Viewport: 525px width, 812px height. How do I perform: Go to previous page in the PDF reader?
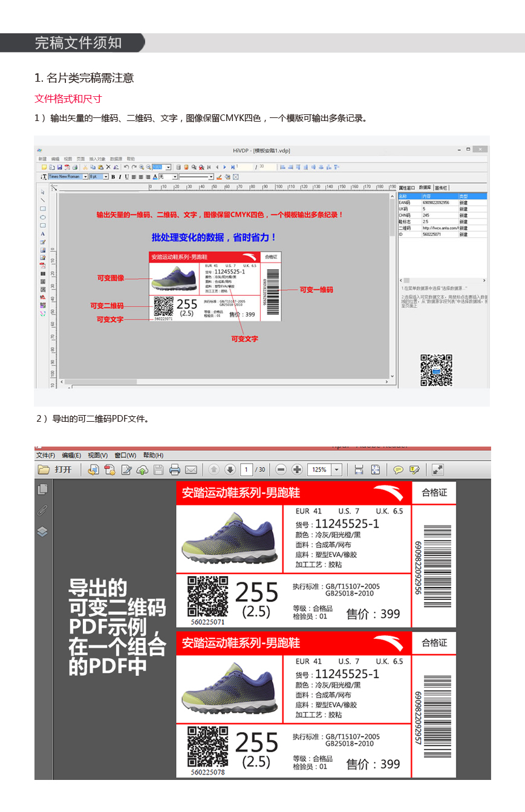(214, 470)
